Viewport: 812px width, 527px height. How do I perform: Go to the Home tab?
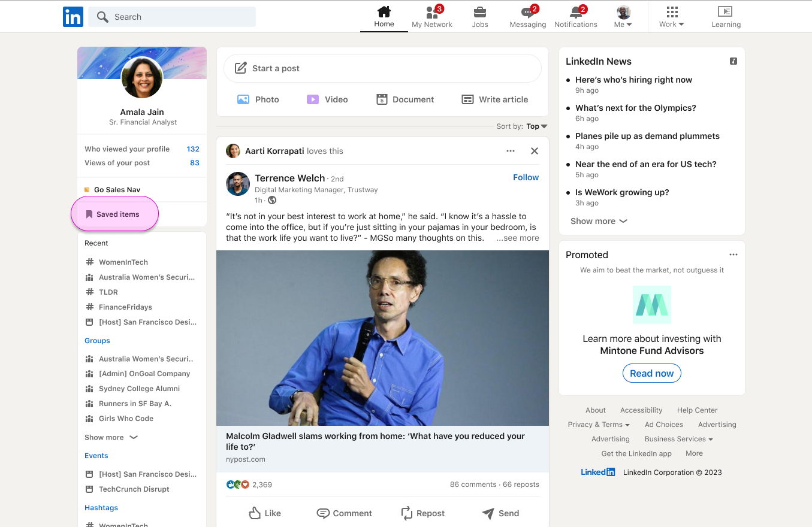point(384,17)
